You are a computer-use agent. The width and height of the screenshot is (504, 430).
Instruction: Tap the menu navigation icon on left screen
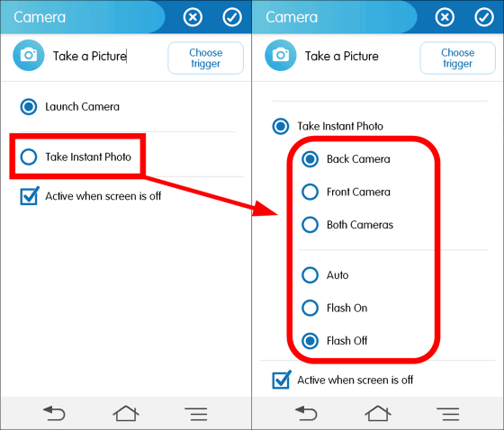tap(196, 414)
